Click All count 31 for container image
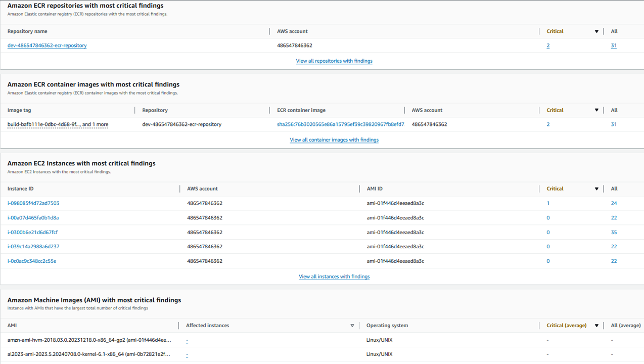The width and height of the screenshot is (644, 364). tap(614, 124)
